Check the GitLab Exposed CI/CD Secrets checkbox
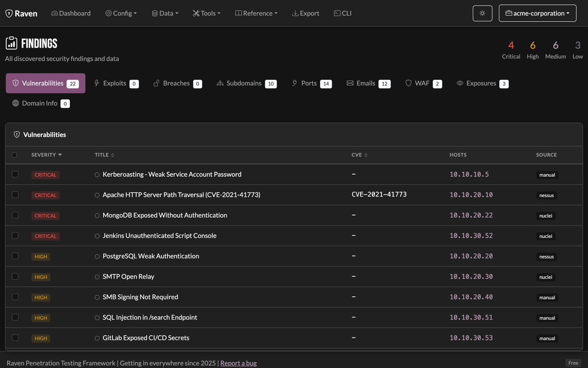 [x=15, y=337]
